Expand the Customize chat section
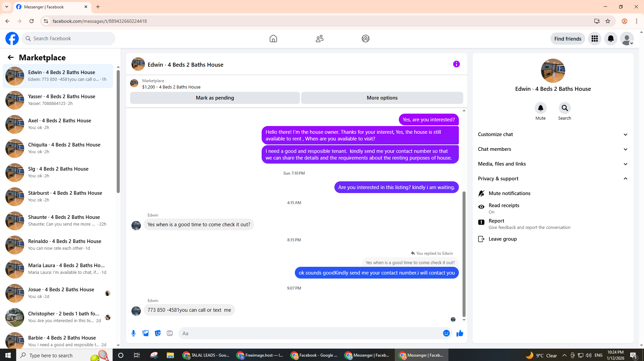The height and width of the screenshot is (361, 644). [553, 134]
